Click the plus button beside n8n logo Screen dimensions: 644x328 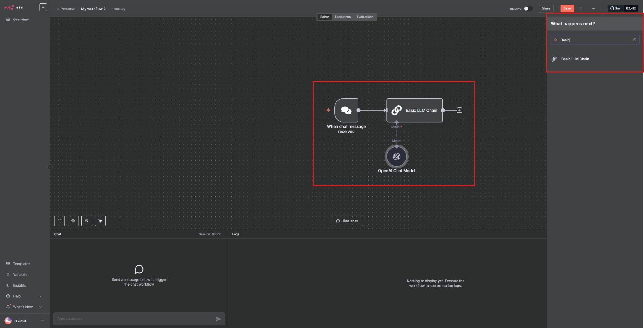tap(43, 7)
